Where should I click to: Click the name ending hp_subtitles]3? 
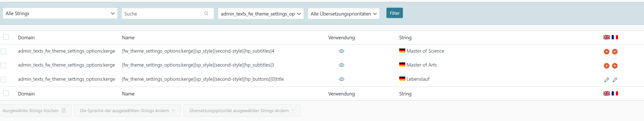point(198,65)
